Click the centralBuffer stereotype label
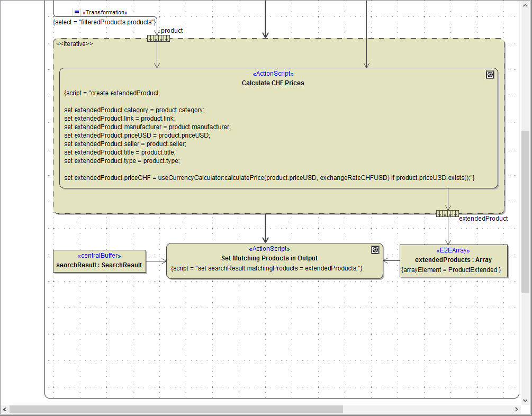 click(98, 255)
